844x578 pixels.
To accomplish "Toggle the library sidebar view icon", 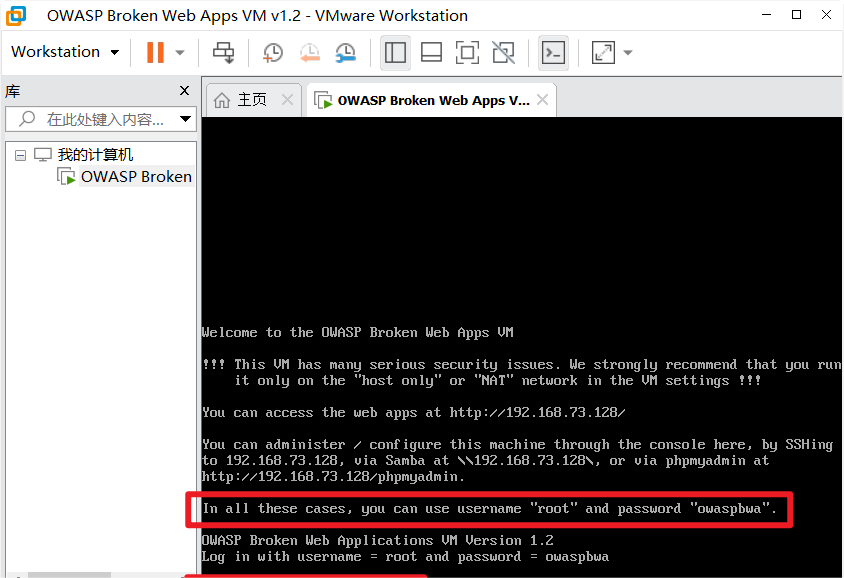I will pyautogui.click(x=395, y=52).
